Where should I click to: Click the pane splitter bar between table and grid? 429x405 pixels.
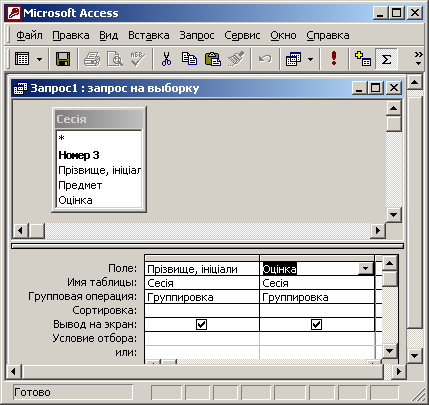207,246
